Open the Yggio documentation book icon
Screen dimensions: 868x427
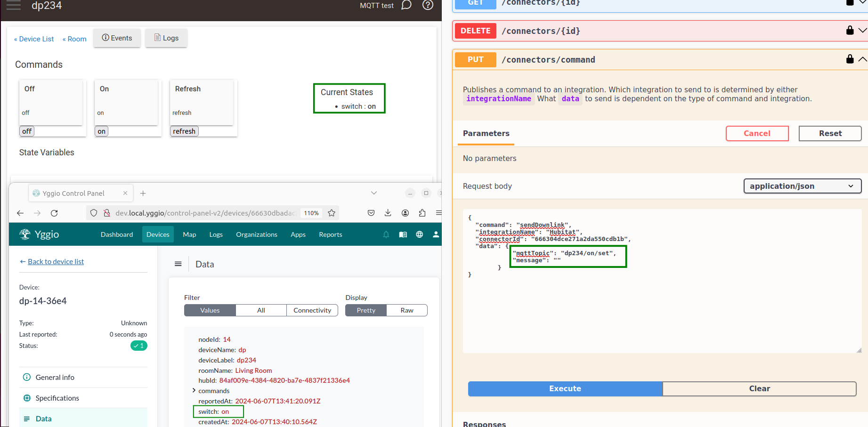click(403, 234)
